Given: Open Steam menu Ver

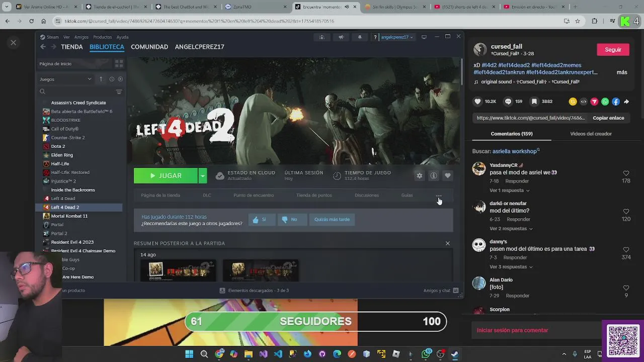Looking at the screenshot, I should [x=66, y=37].
